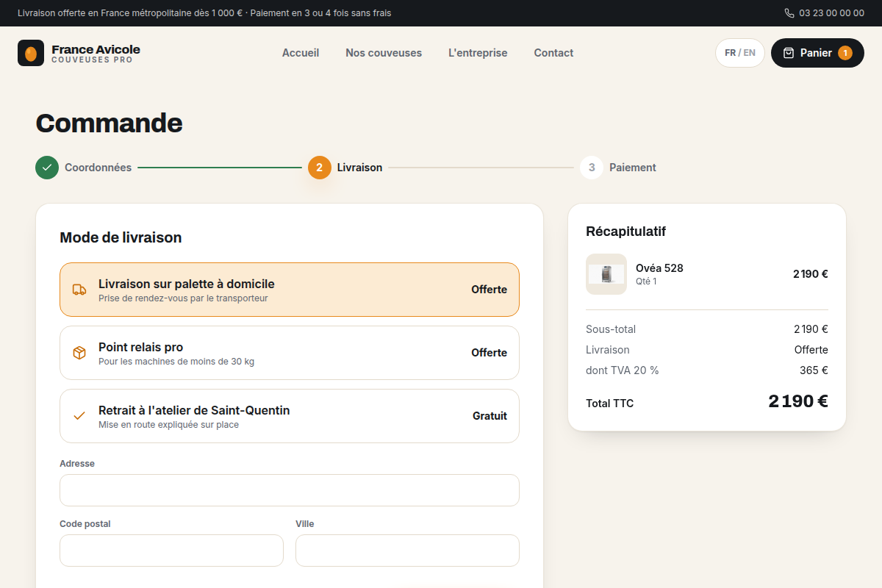Switch site language to EN
Viewport: 882px width, 588px height.
point(750,53)
